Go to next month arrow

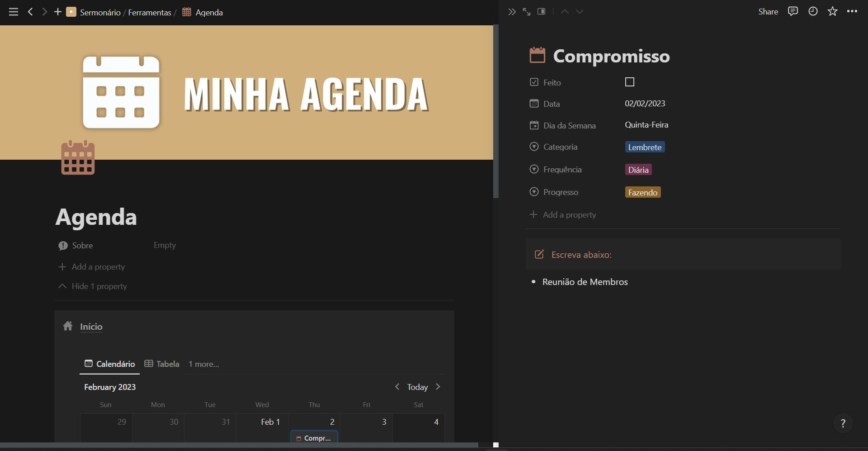[438, 387]
